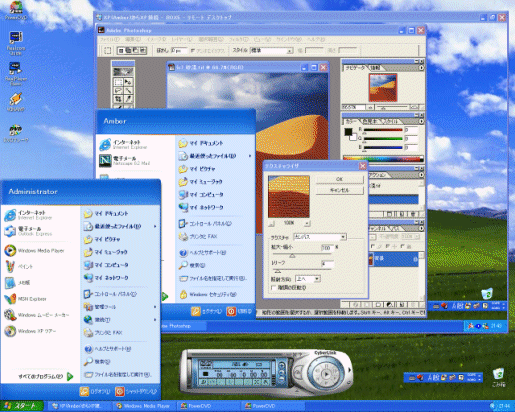Open Paint from Administrator start menu
The width and height of the screenshot is (515, 412).
pyautogui.click(x=19, y=266)
